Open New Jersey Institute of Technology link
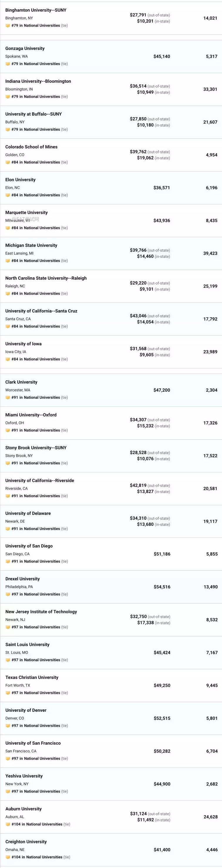Image resolution: width=222 pixels, height=868 pixels. (41, 612)
